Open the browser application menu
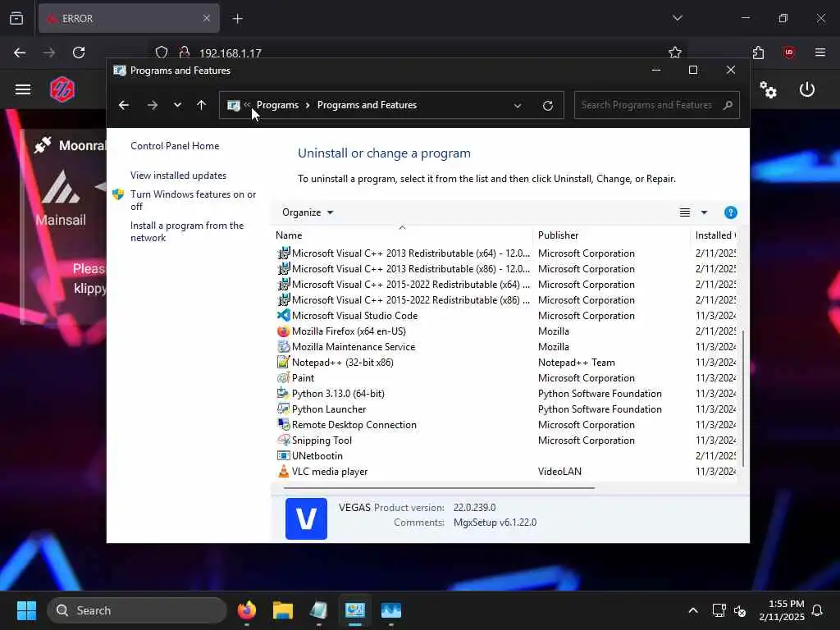This screenshot has height=630, width=840. coord(819,52)
